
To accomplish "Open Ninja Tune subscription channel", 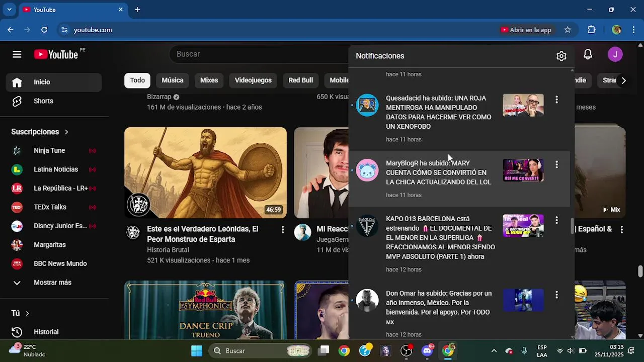I will point(54,150).
